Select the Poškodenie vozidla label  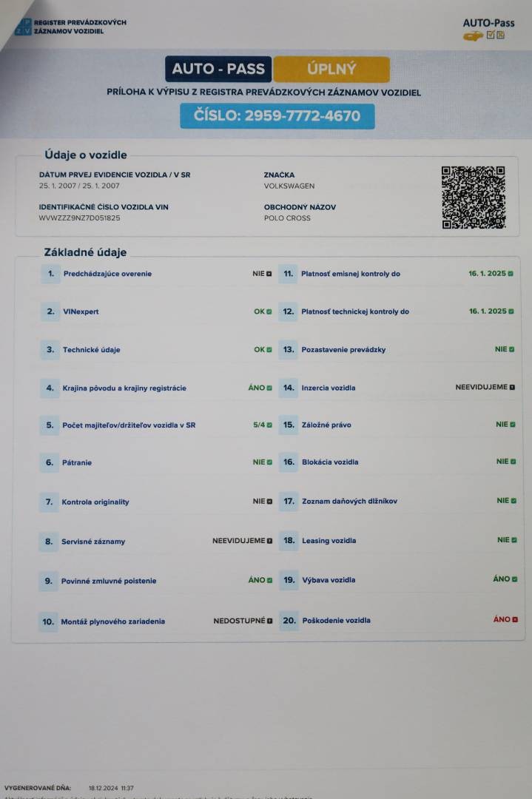[337, 621]
